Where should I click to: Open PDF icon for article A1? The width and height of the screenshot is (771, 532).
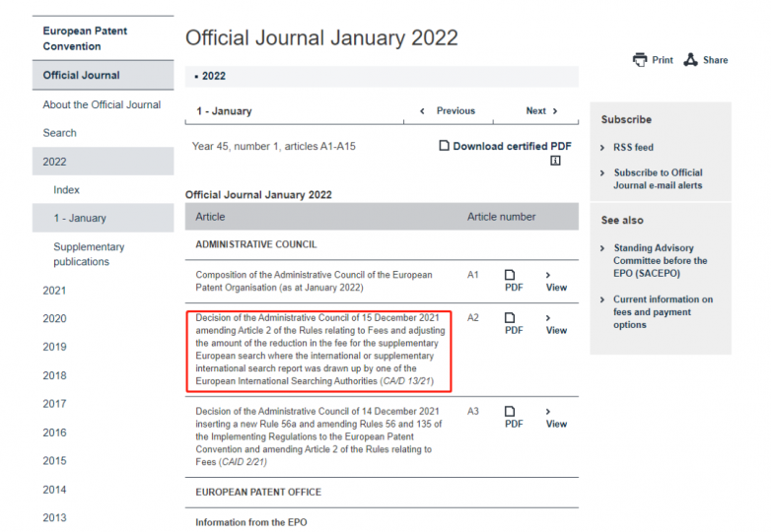click(511, 275)
